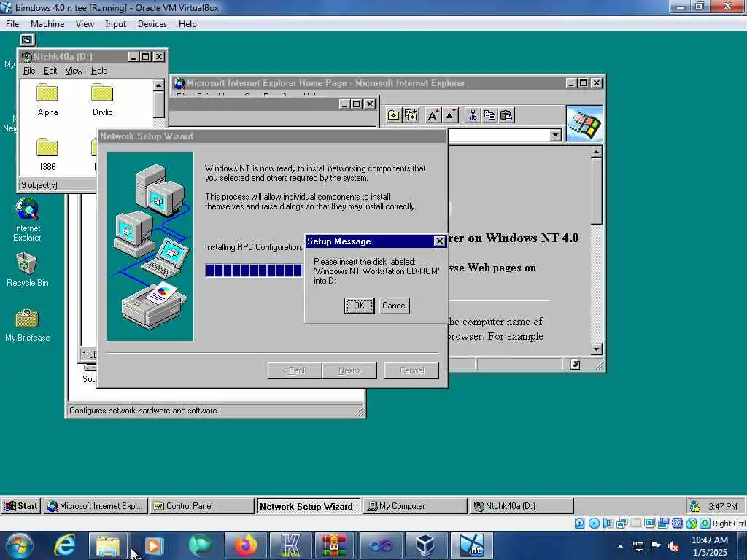Switch to Microsoft Internet Explorer taskbar button
Image resolution: width=747 pixels, height=560 pixels.
(96, 506)
